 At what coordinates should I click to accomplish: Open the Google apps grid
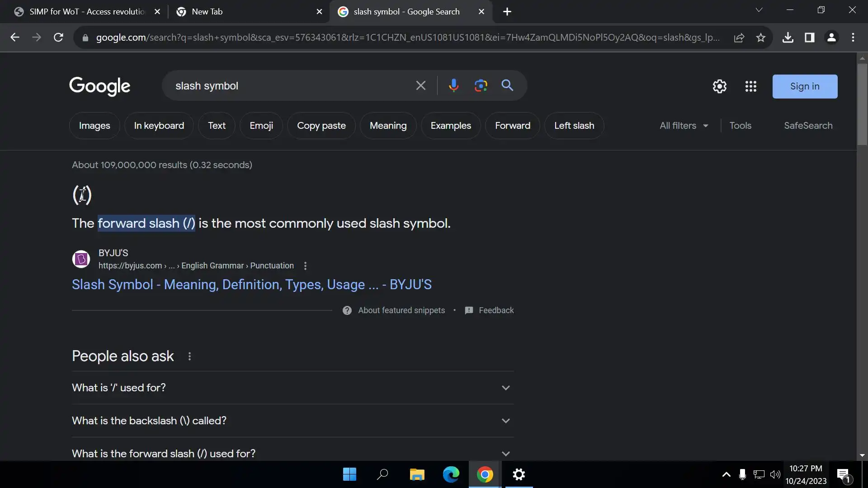[750, 86]
